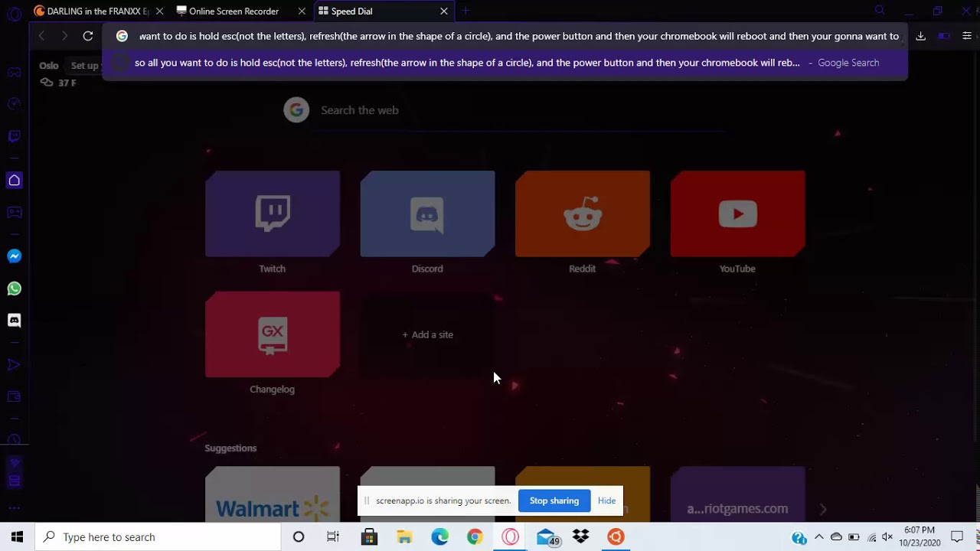The width and height of the screenshot is (980, 551).
Task: Show next suggestions with the chevron arrow
Action: coord(823,509)
